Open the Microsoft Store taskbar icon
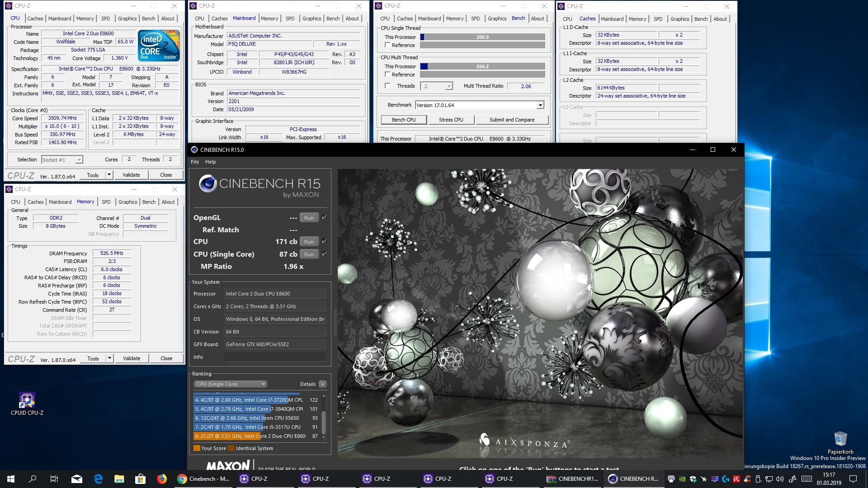Viewport: 868px width, 488px height. [140, 479]
